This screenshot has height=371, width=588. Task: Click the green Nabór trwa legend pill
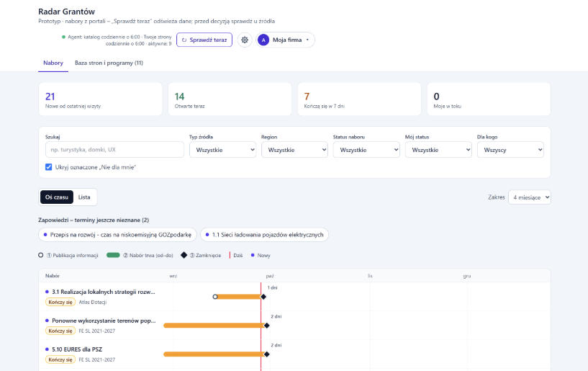[x=113, y=255]
